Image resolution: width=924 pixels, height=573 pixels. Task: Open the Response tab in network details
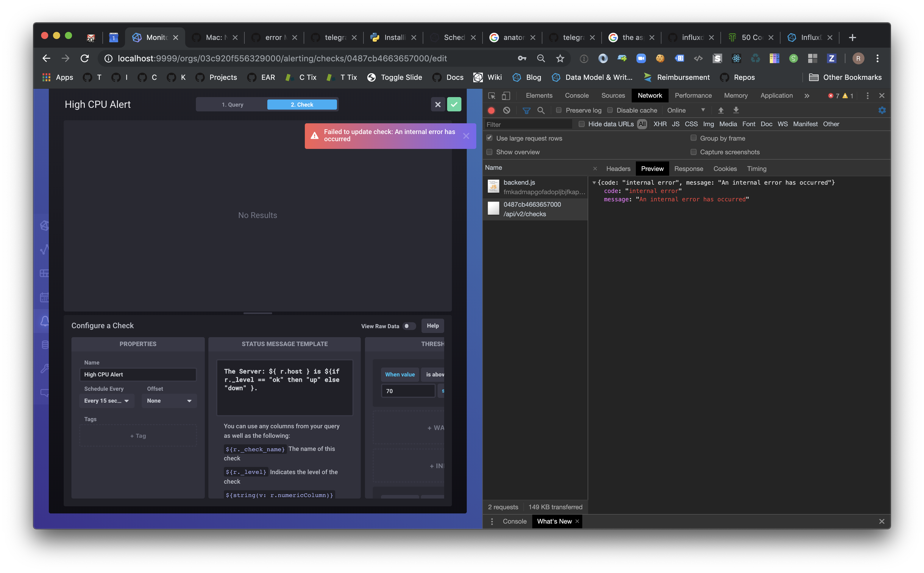point(688,169)
